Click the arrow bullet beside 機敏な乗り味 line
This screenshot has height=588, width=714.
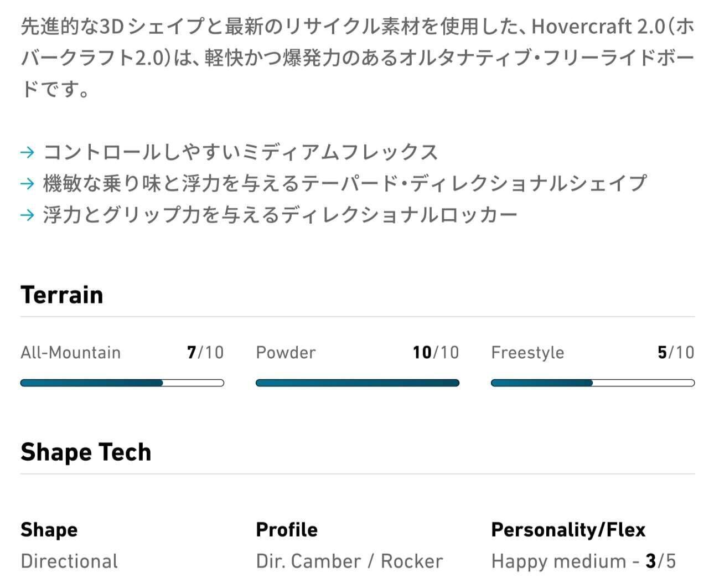tap(27, 183)
